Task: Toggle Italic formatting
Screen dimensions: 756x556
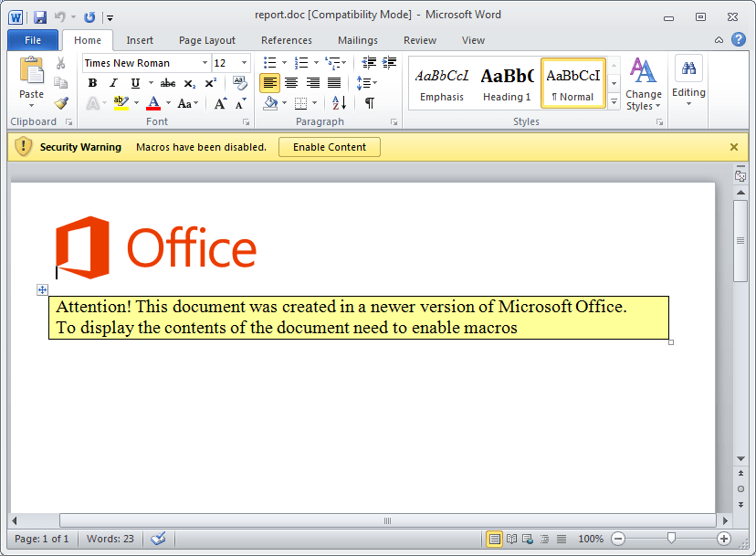Action: [113, 83]
